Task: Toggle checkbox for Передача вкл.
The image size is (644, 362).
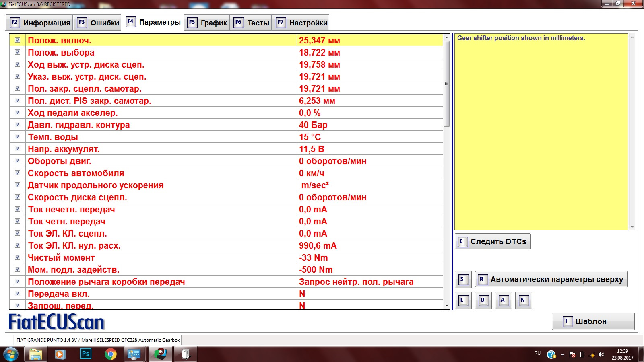Action: [x=17, y=294]
